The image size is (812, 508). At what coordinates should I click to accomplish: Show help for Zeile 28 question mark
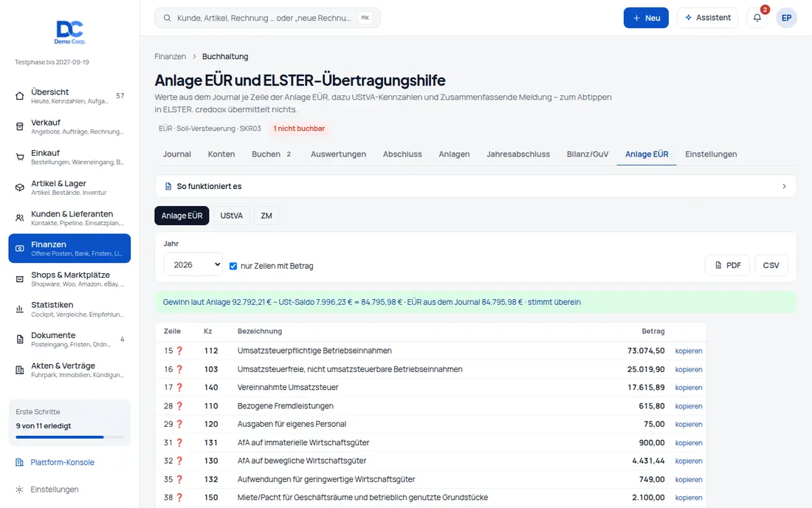[x=179, y=406]
